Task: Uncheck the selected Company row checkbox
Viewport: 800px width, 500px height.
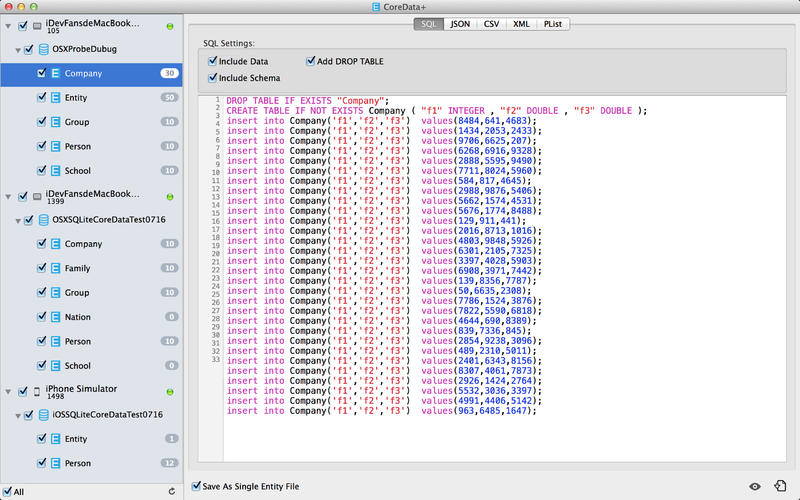Action: click(x=41, y=73)
